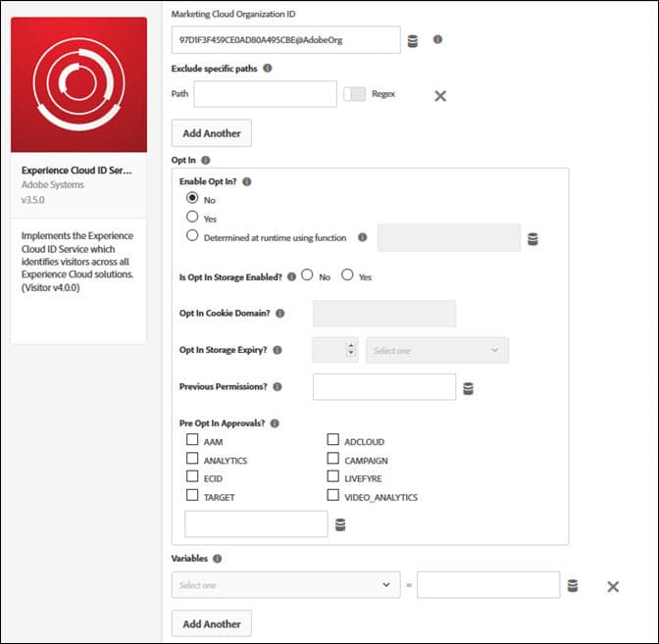Viewport: 659px width, 644px height.
Task: Show info for Exclude specific paths
Action: pos(268,68)
